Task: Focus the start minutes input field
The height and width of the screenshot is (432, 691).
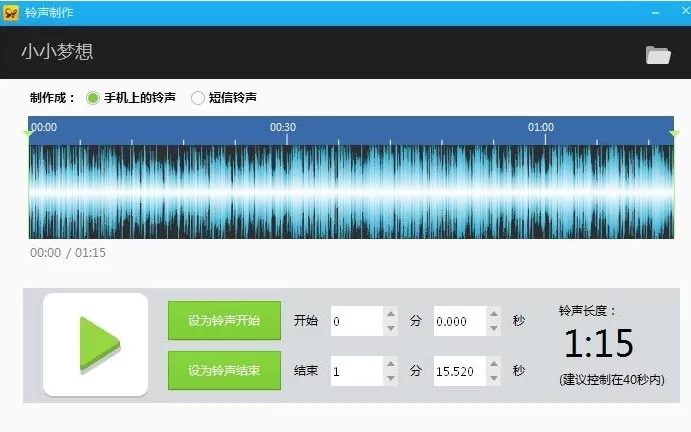Action: point(357,321)
